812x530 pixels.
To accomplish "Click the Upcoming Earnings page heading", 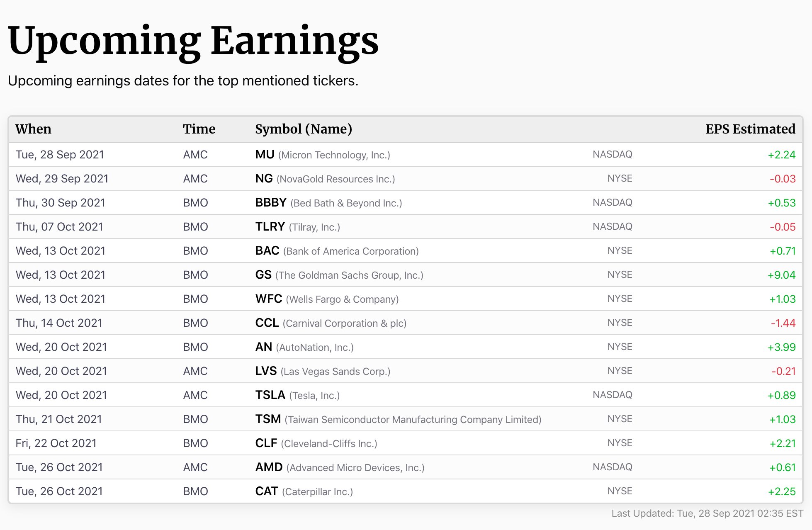I will click(x=193, y=41).
